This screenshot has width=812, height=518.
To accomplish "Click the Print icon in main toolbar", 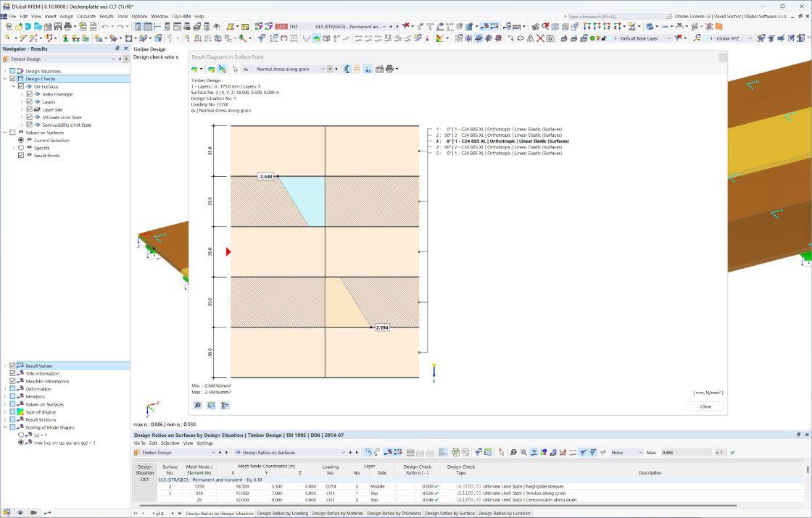I will pyautogui.click(x=67, y=26).
